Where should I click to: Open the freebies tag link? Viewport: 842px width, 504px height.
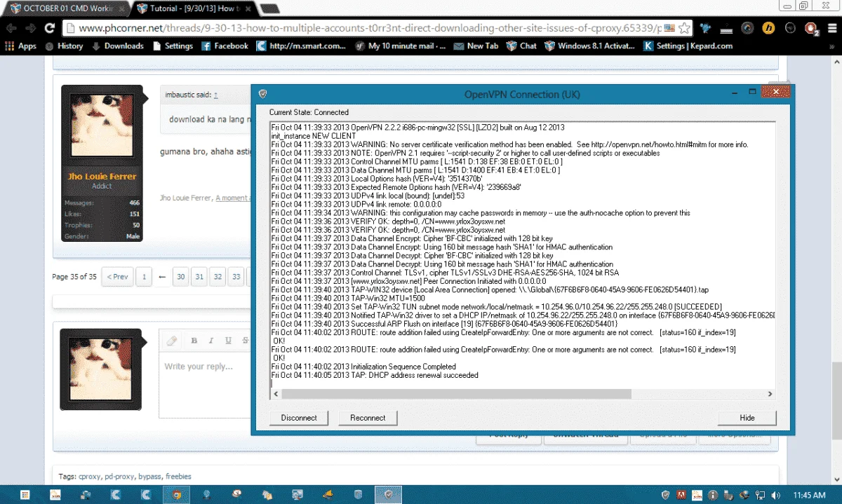(178, 477)
